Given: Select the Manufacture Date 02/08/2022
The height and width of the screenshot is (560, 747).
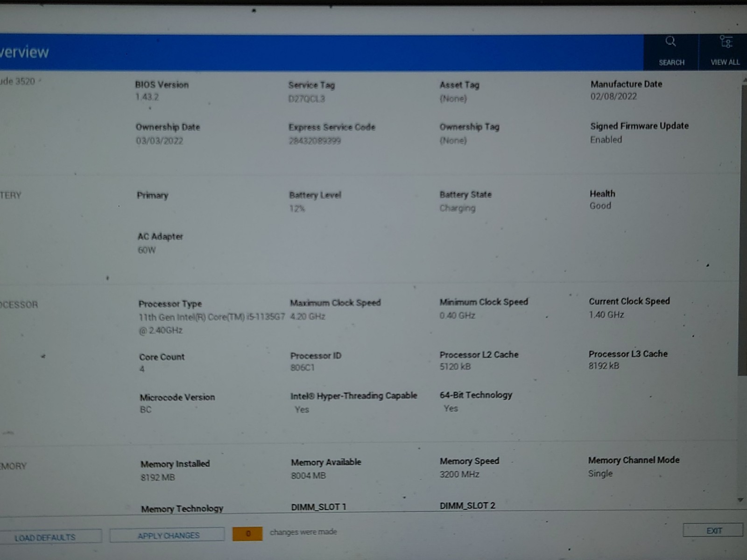Looking at the screenshot, I should coord(613,97).
